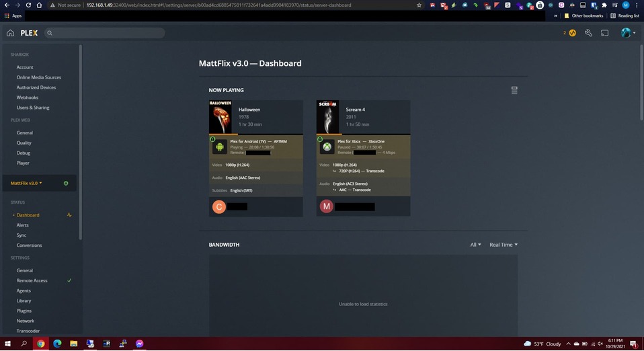Open the Windows notification center

pos(634,344)
